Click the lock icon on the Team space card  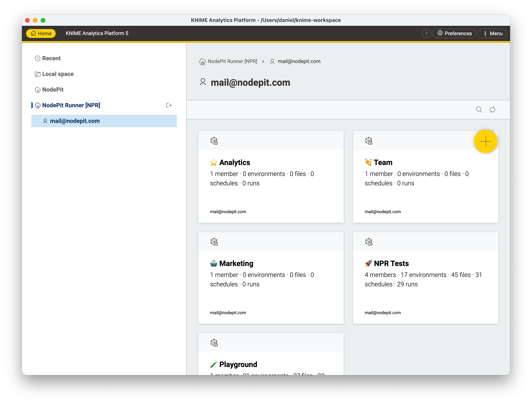(x=369, y=141)
